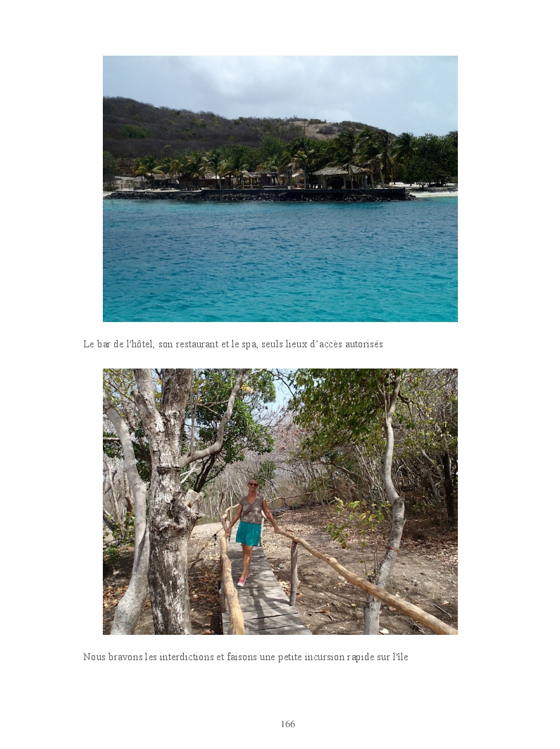Click the turquoise sea water in the top photo
560x749 pixels.
tap(280, 260)
